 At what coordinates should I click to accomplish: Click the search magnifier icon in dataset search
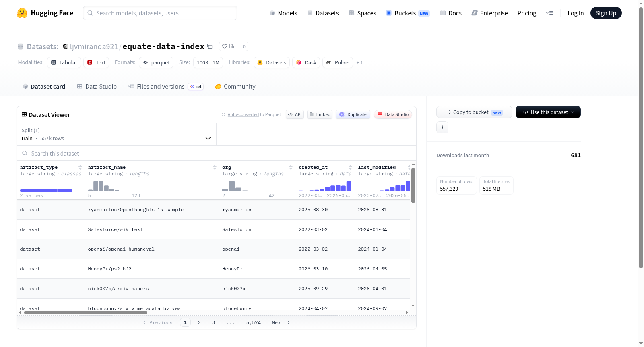25,153
